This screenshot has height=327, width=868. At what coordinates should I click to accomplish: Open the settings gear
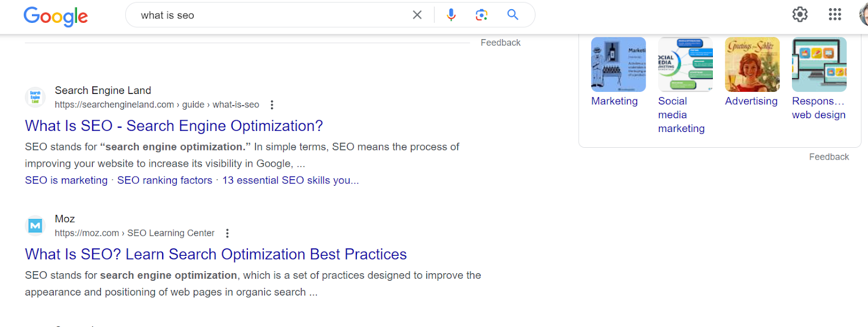800,15
